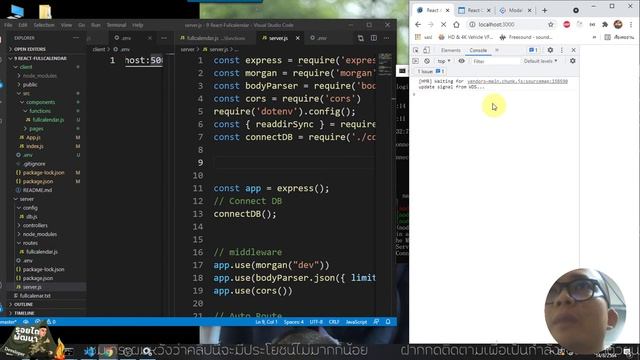Clear the DevTools console
This screenshot has height=360, width=640.
pos(427,61)
